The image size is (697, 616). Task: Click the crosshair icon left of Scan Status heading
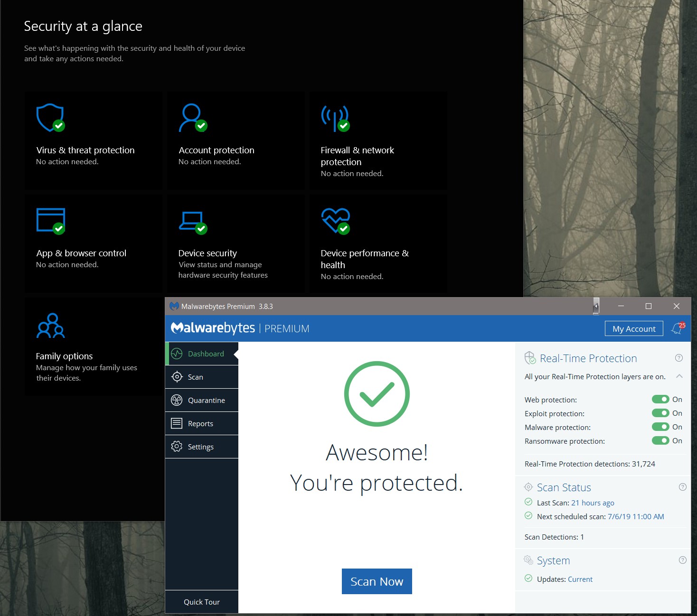click(528, 487)
